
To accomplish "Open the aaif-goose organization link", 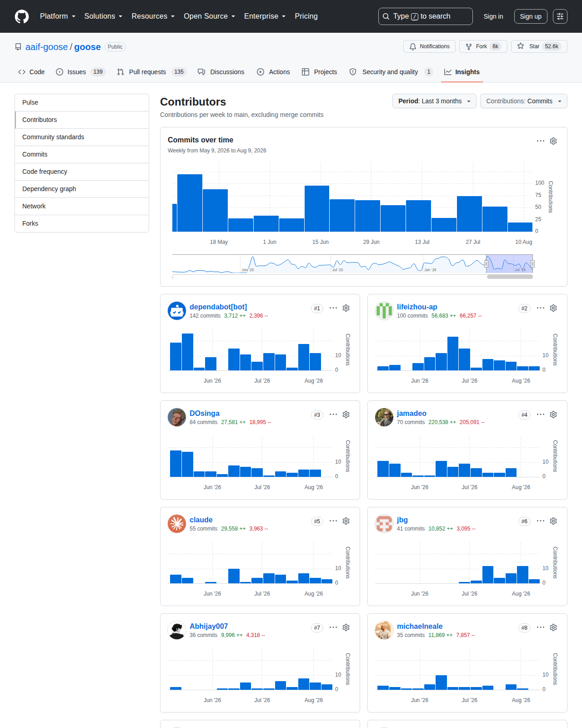I will pos(46,47).
